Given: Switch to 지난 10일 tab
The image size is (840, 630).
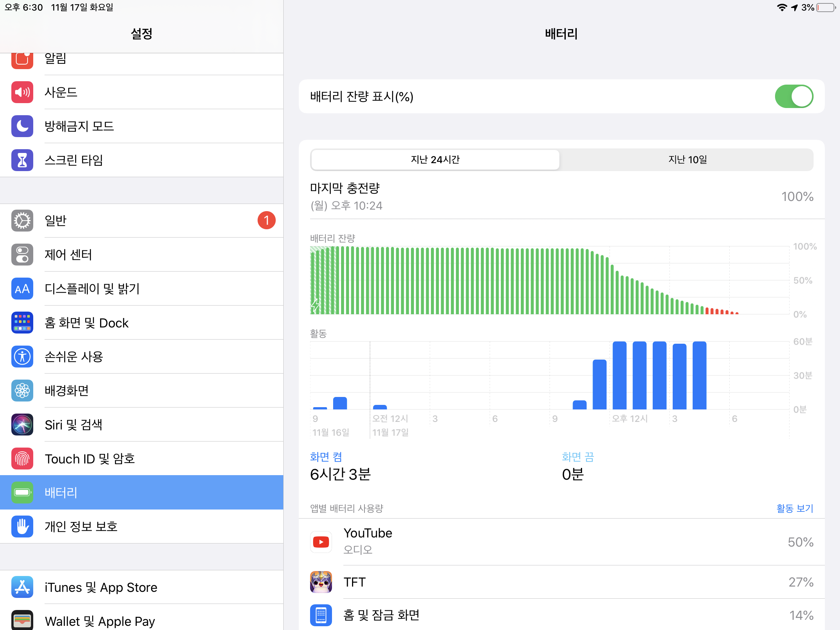Looking at the screenshot, I should click(x=687, y=159).
